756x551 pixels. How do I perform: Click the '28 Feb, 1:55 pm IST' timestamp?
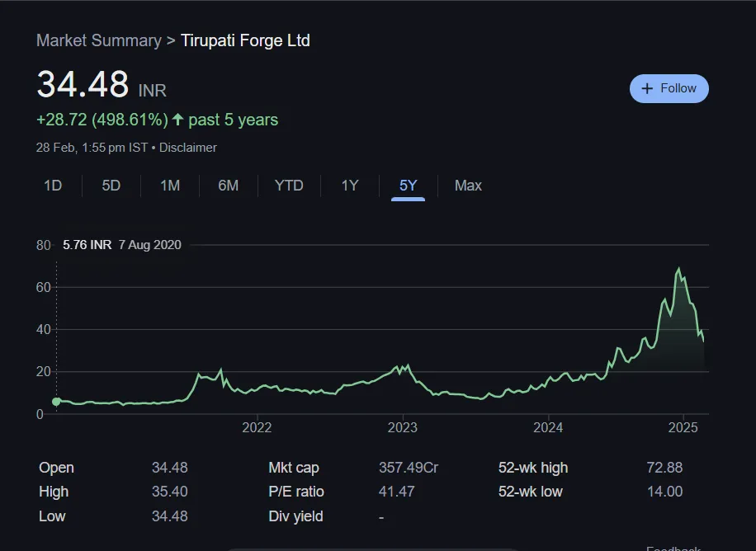[x=92, y=148]
